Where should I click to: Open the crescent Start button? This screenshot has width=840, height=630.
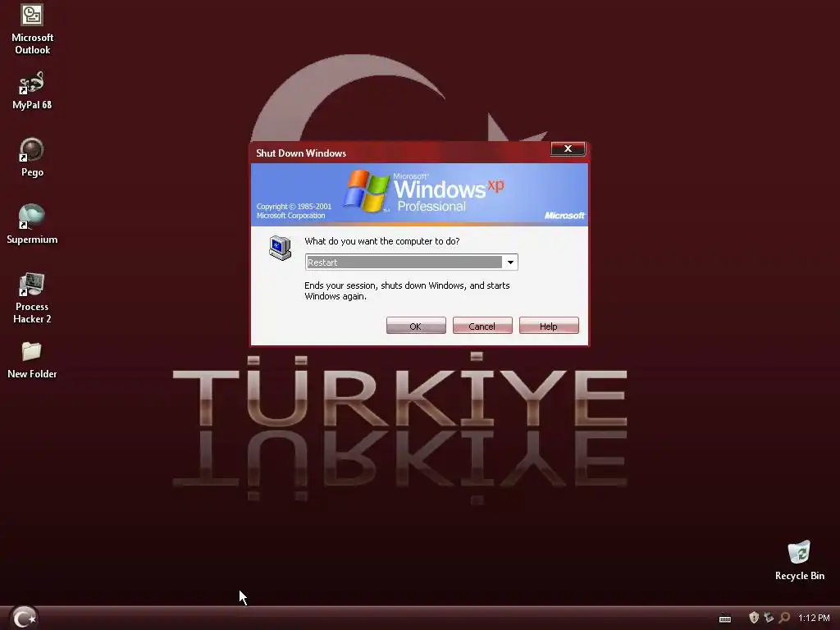pyautogui.click(x=24, y=618)
